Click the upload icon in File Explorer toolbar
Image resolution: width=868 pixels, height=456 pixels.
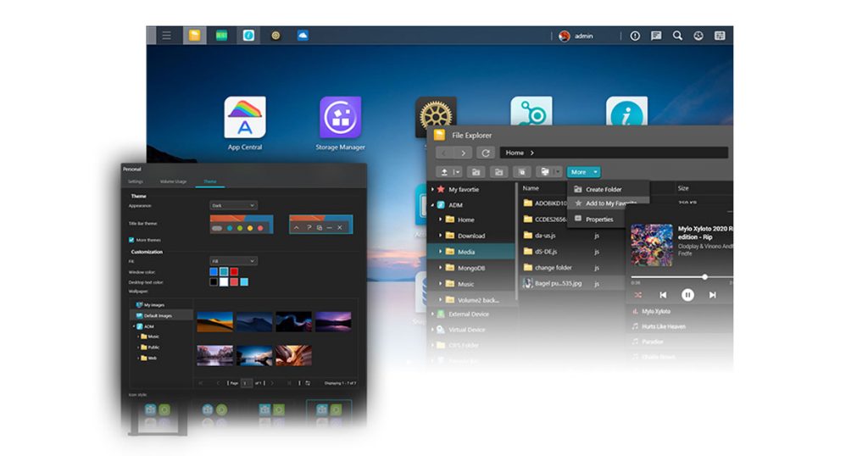pos(444,172)
